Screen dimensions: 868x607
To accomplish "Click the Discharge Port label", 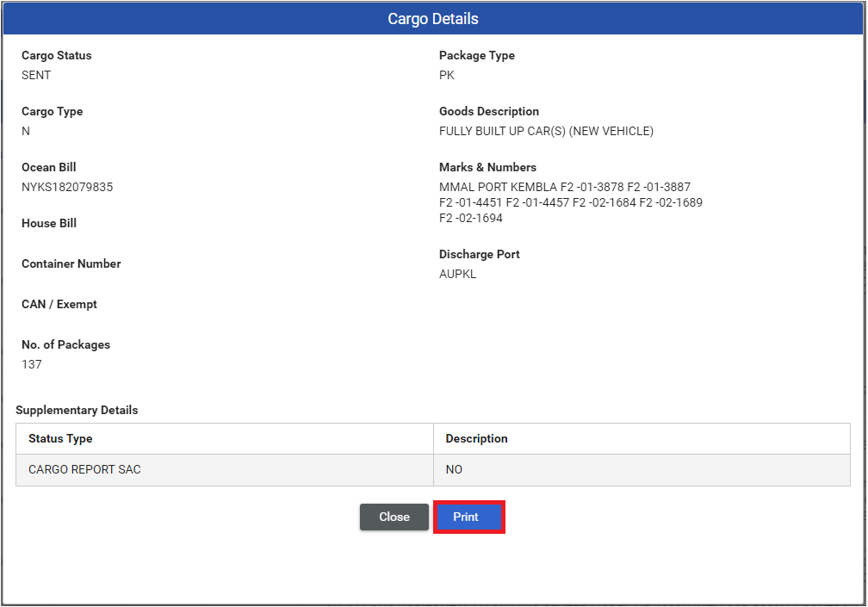I will (x=480, y=254).
